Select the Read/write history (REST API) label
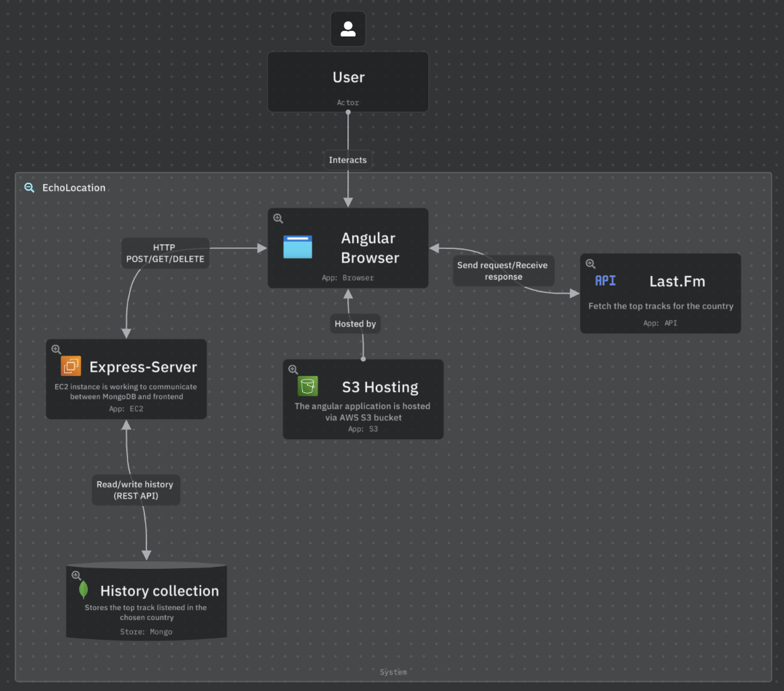Screen dimensions: 784x691 point(136,490)
